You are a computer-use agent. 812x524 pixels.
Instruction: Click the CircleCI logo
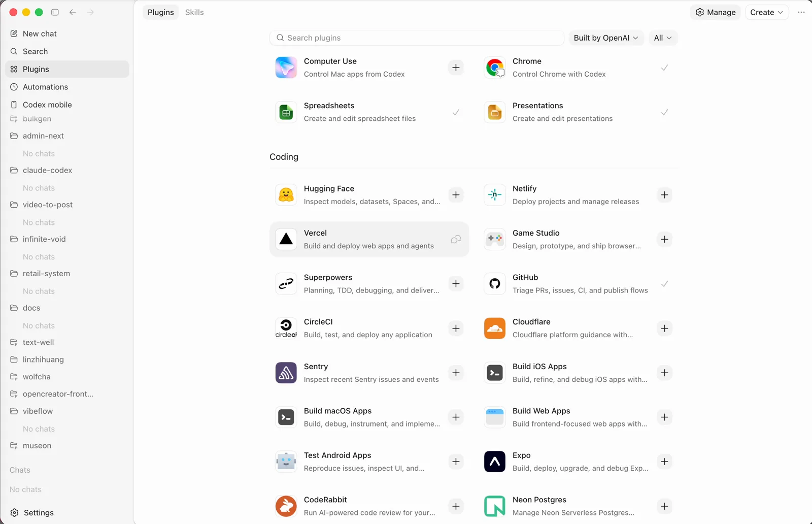[286, 329]
